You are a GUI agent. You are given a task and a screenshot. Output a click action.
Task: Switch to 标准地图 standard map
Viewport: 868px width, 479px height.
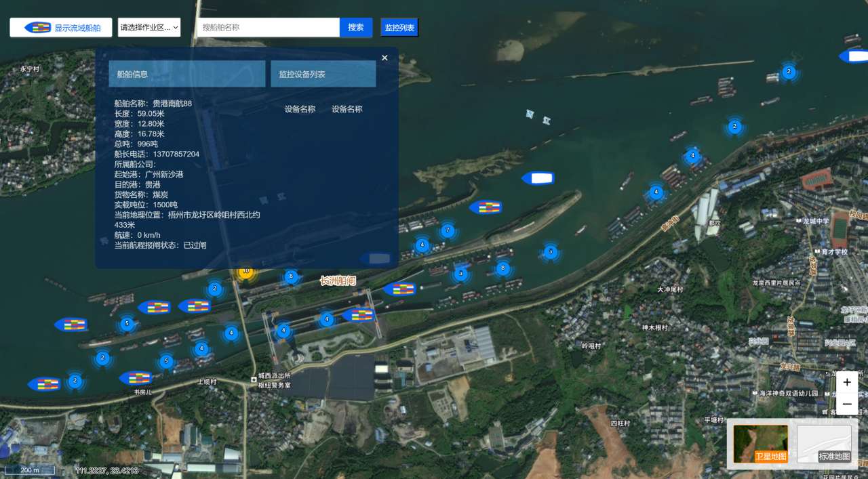(824, 444)
